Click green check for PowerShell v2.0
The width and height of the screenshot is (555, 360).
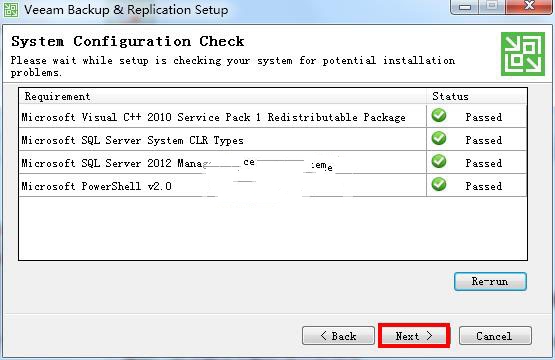pos(439,184)
